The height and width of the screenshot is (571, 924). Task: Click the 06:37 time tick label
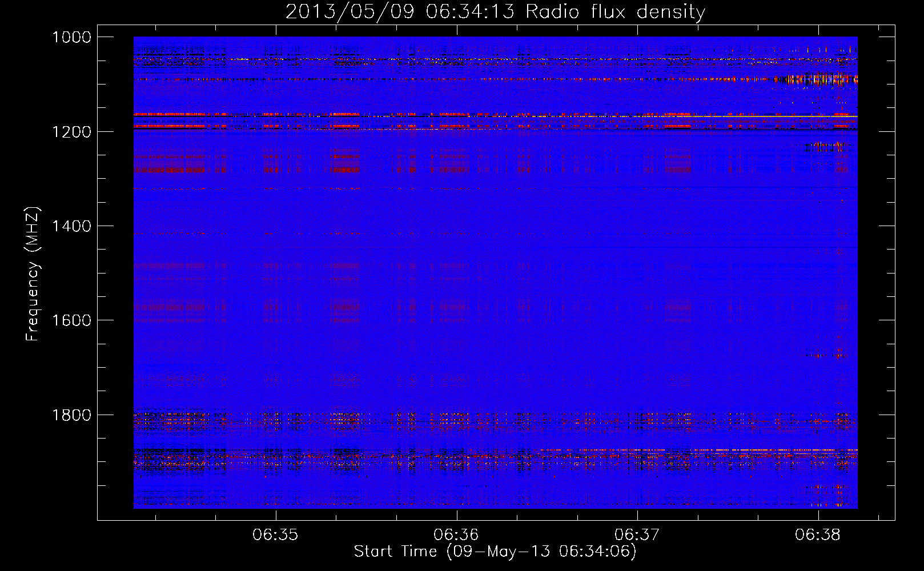tap(637, 535)
